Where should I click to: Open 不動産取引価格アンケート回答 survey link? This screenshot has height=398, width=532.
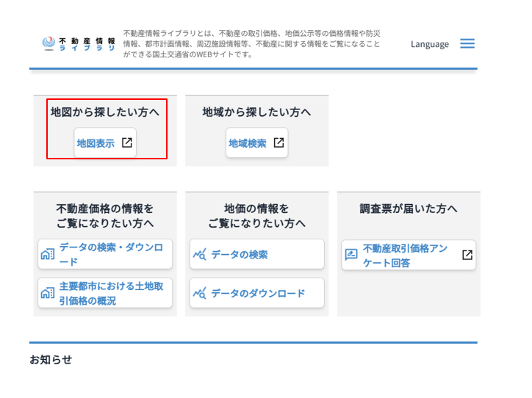405,255
